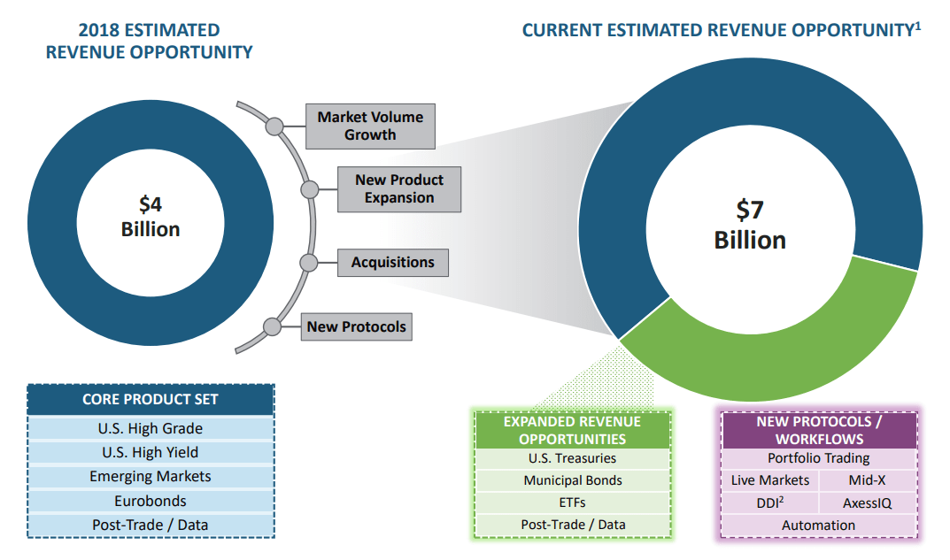The width and height of the screenshot is (950, 560).
Task: Click the circle node beside New Product Expansion
Action: point(310,188)
